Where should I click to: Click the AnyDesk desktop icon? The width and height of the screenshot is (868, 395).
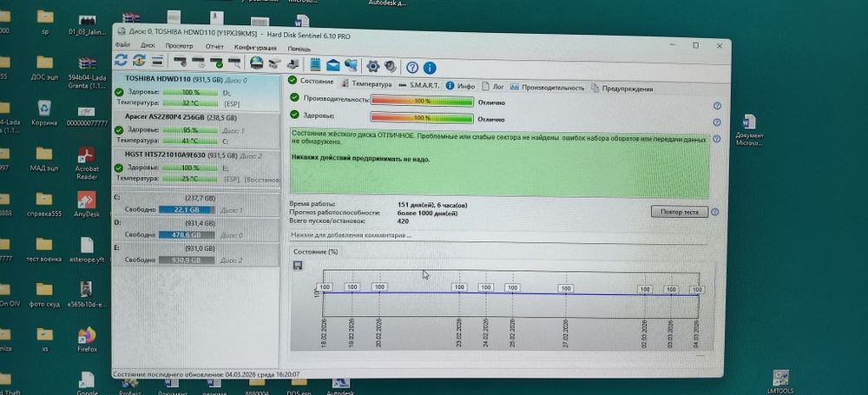click(x=86, y=204)
